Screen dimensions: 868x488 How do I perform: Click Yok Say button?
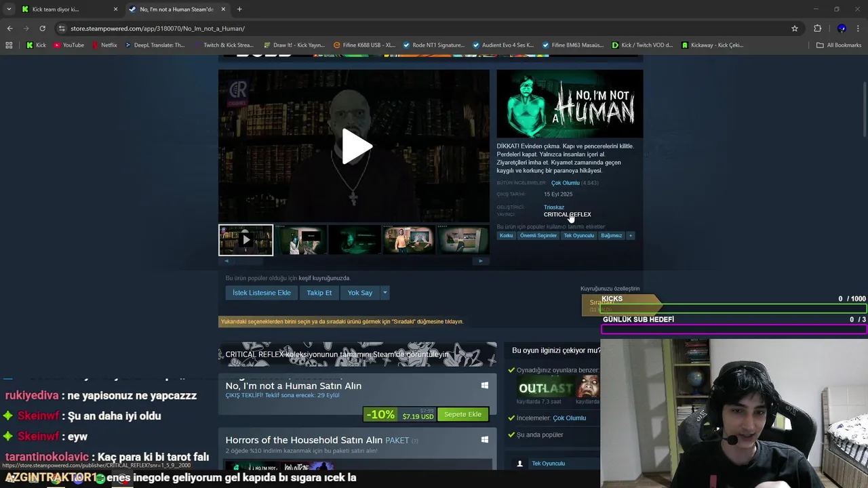[360, 293]
